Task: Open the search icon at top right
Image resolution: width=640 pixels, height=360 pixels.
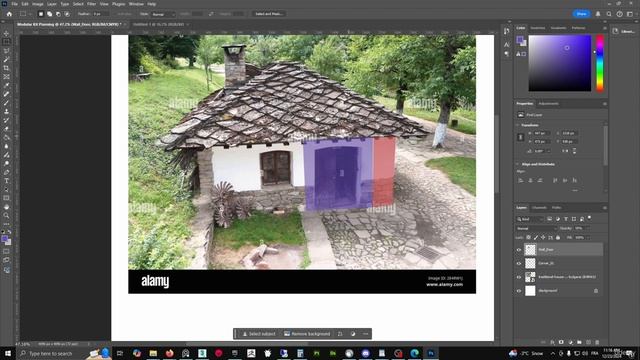Action: (609, 14)
